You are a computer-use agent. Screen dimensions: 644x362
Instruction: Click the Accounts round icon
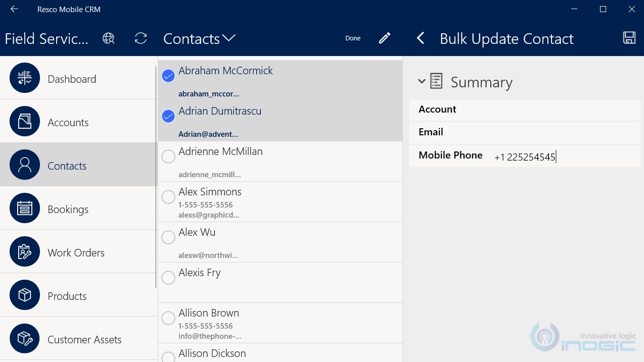25,121
